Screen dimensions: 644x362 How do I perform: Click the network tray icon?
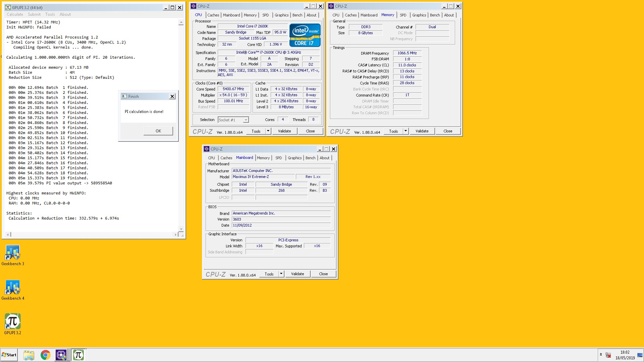coord(608,355)
